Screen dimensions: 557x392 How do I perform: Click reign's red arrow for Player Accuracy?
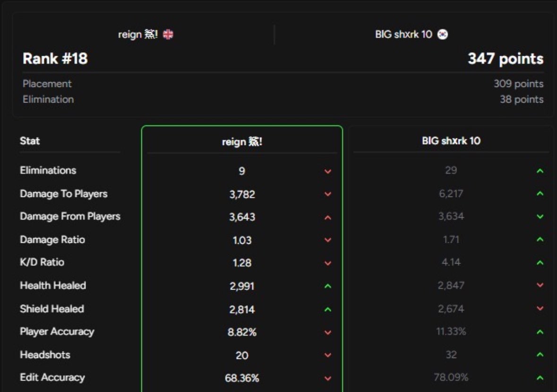coord(328,332)
